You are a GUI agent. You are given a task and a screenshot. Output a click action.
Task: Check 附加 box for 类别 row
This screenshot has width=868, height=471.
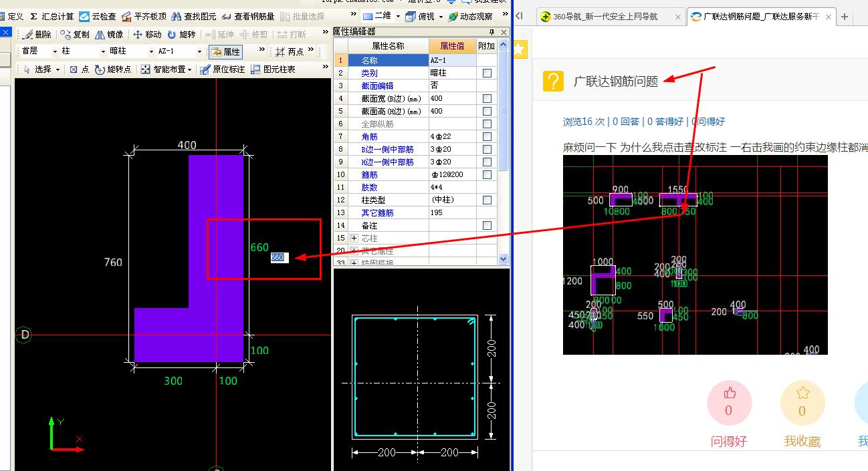pyautogui.click(x=487, y=73)
